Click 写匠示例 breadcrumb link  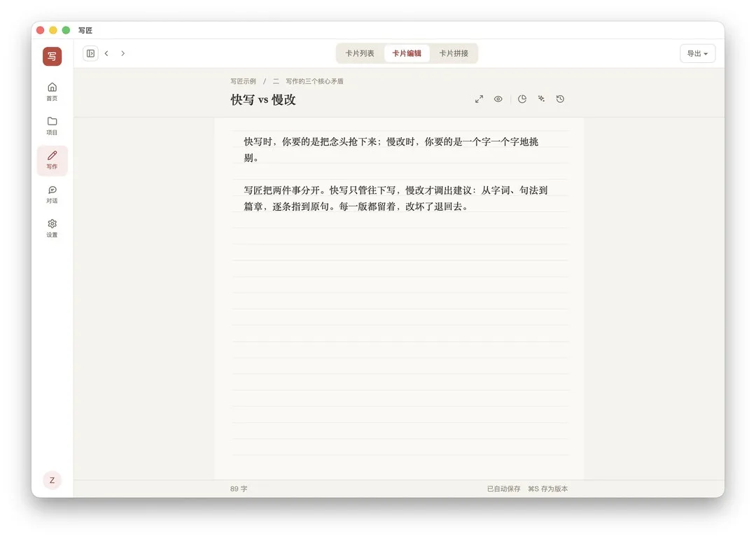[x=243, y=81]
